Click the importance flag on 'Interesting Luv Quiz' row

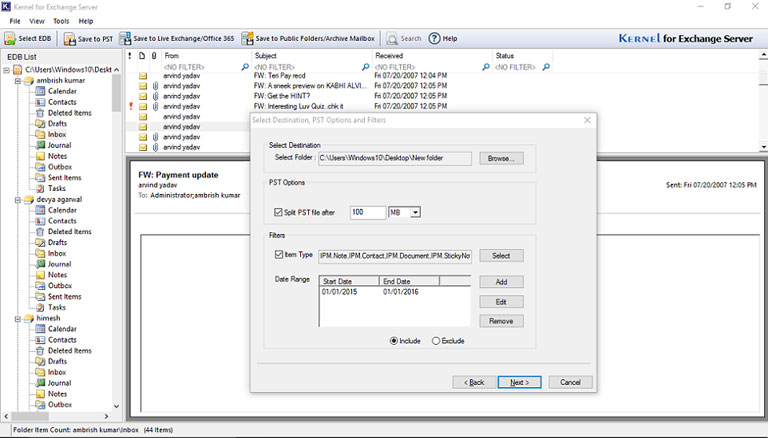click(131, 106)
